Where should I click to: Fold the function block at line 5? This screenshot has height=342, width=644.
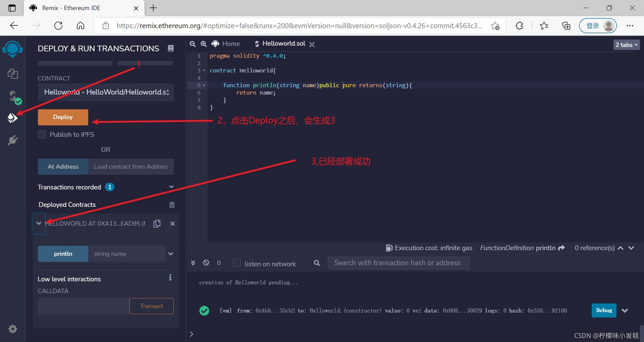pos(204,85)
